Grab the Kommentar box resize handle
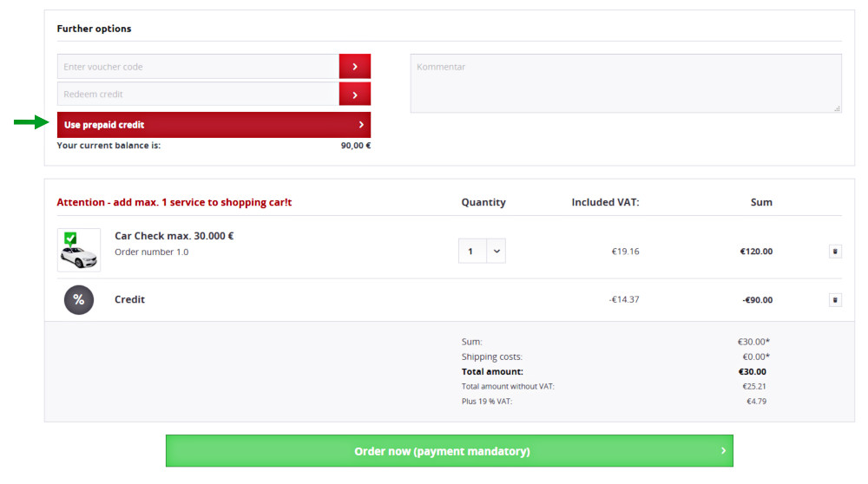868x484 pixels. click(x=838, y=108)
